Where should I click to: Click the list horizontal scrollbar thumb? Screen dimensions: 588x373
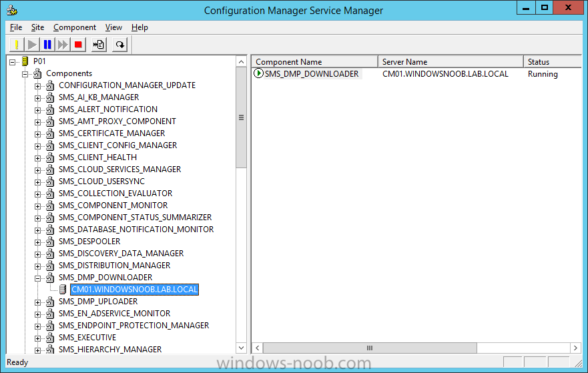(x=370, y=348)
